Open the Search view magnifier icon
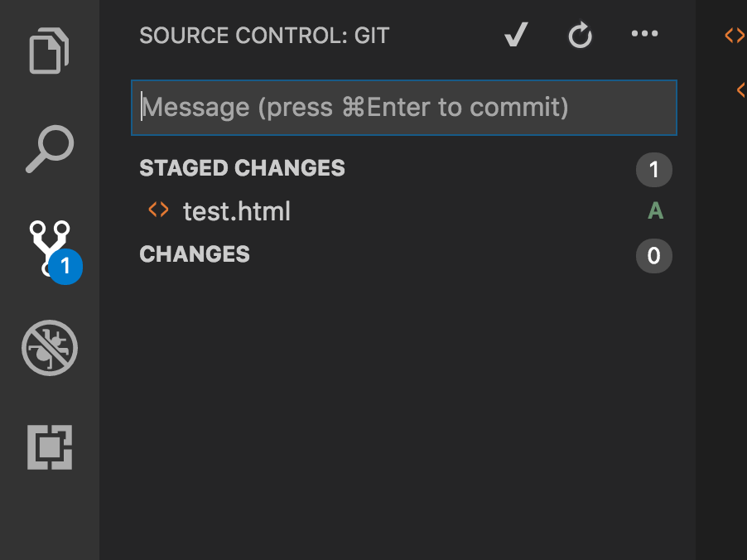The image size is (747, 560). pyautogui.click(x=50, y=149)
